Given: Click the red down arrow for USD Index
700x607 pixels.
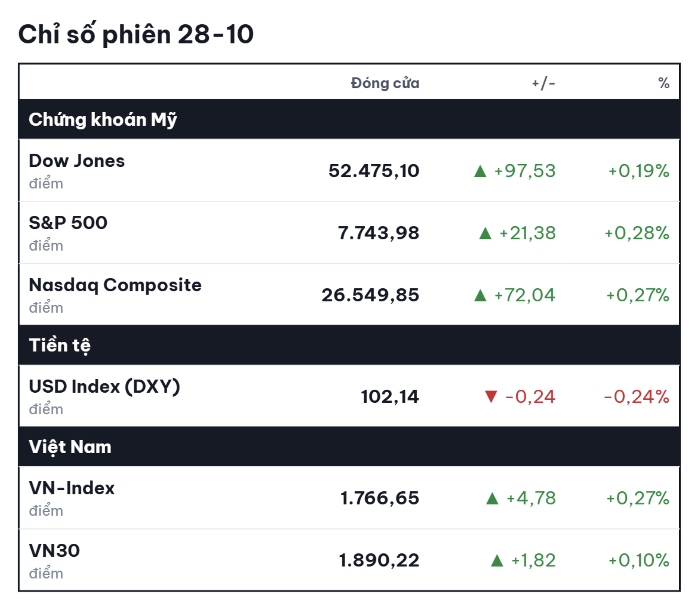Looking at the screenshot, I should click(491, 397).
